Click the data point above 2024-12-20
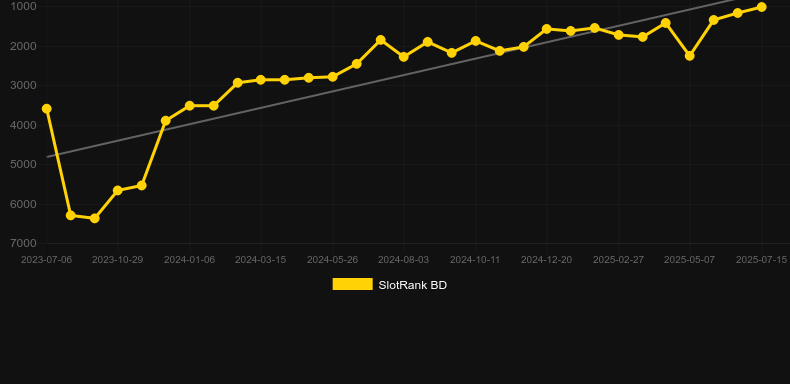Image resolution: width=790 pixels, height=384 pixels. click(547, 29)
